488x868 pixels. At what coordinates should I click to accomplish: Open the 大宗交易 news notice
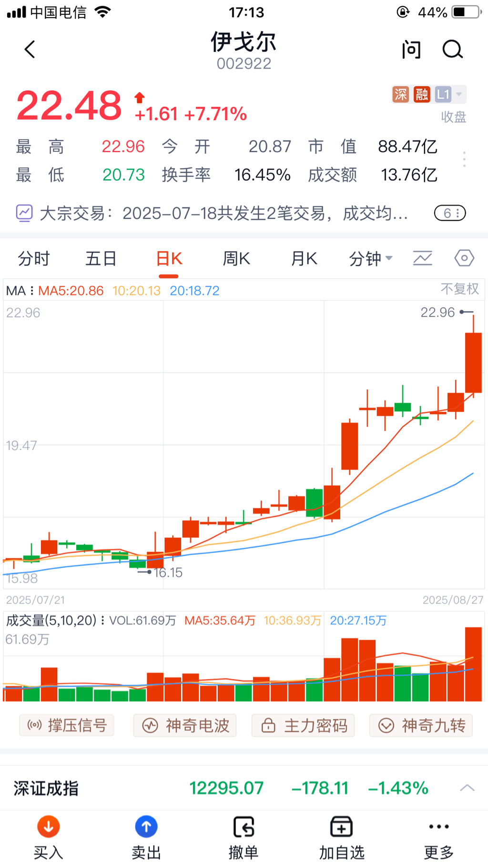tap(224, 213)
